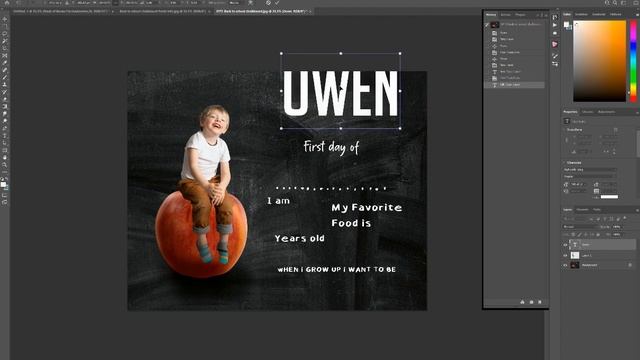Select the Brush tool
The image size is (640, 360).
coord(5,78)
